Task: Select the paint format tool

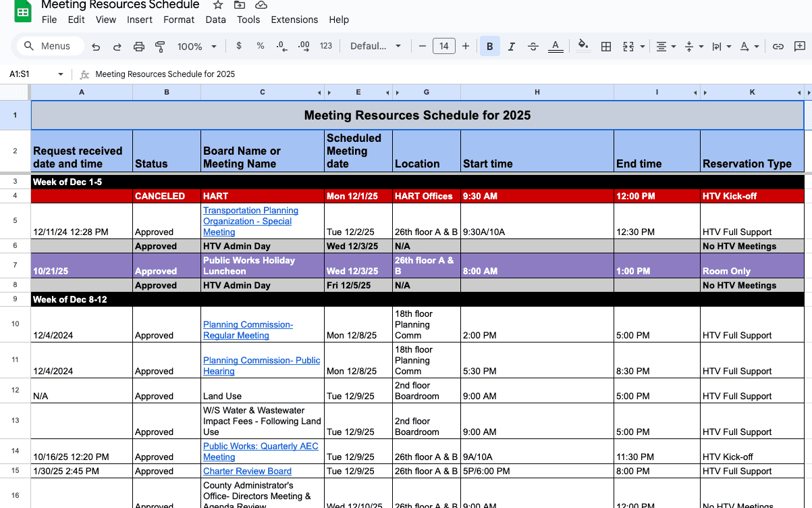Action: (x=160, y=47)
